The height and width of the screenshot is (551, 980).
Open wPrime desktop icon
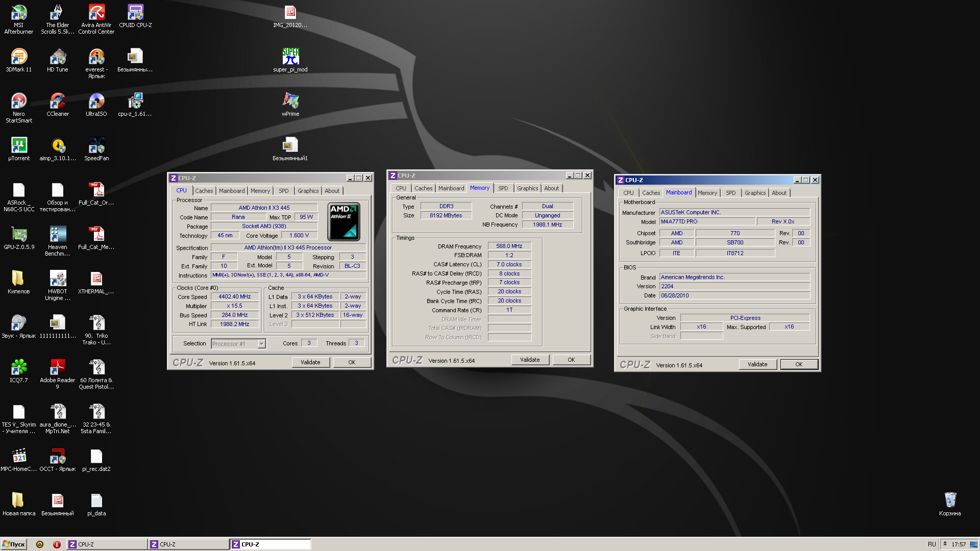coord(290,105)
